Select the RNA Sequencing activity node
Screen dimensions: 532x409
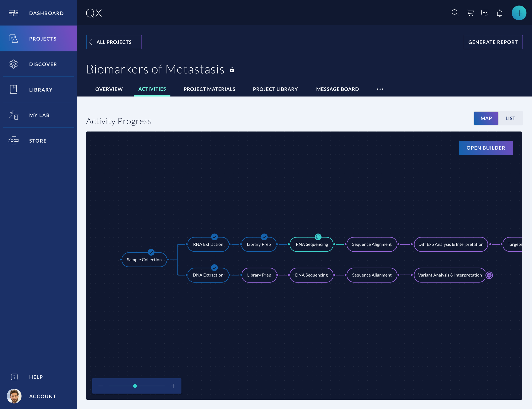coord(312,244)
